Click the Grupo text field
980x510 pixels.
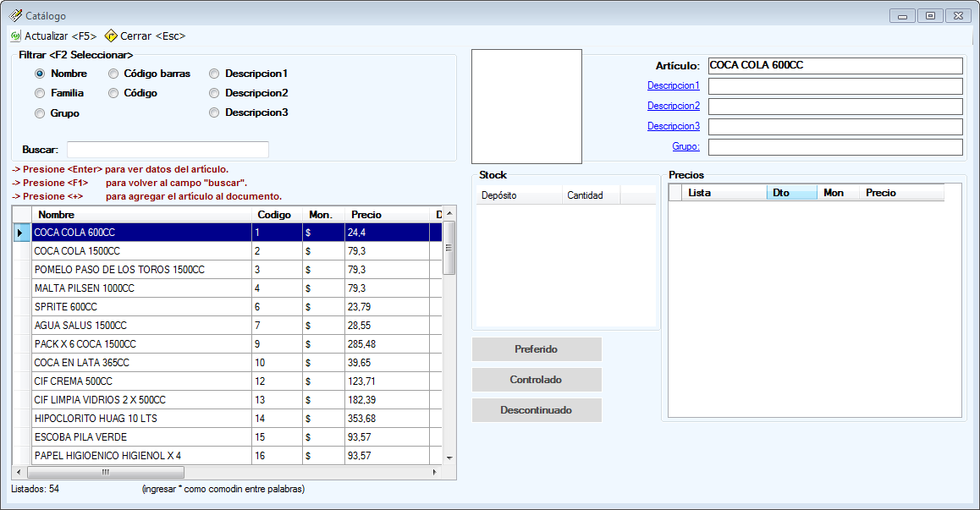[x=835, y=147]
